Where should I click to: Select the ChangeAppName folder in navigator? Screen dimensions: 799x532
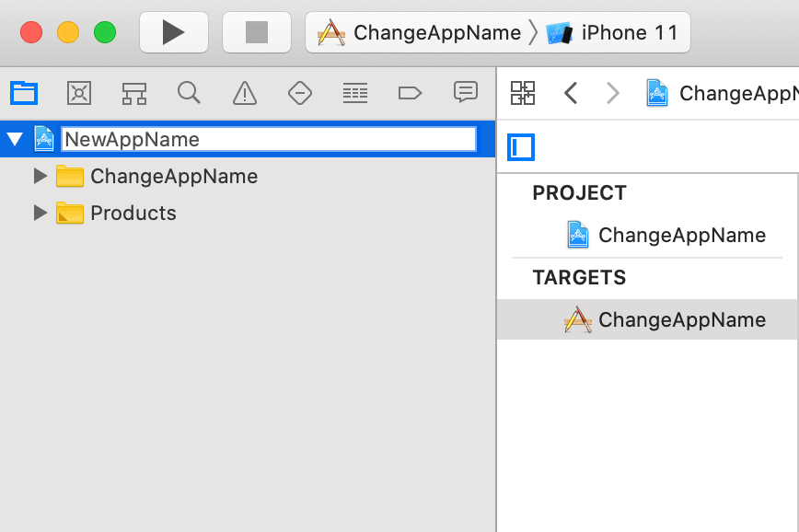[174, 177]
